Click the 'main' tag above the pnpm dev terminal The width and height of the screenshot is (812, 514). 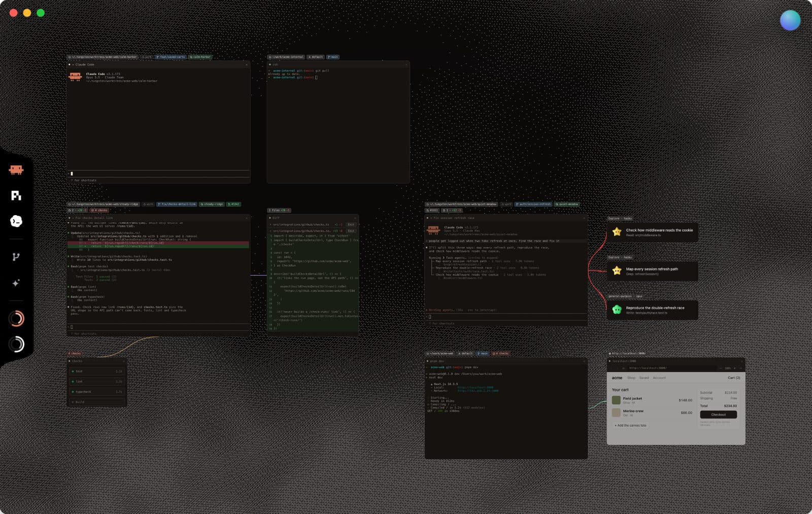tap(483, 353)
